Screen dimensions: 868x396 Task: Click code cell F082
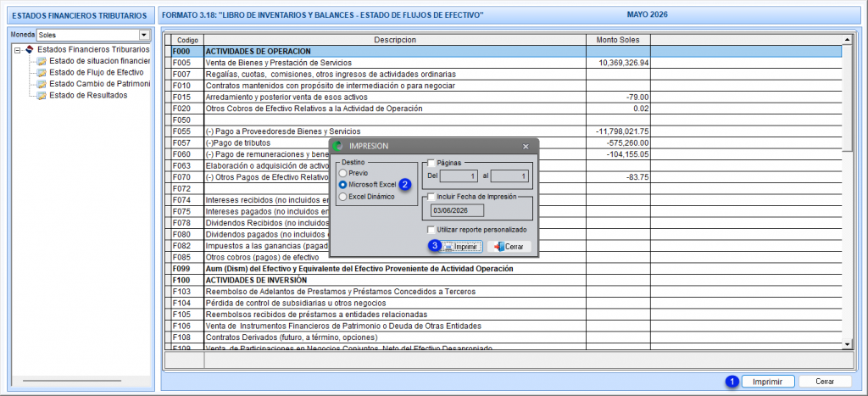click(x=187, y=246)
